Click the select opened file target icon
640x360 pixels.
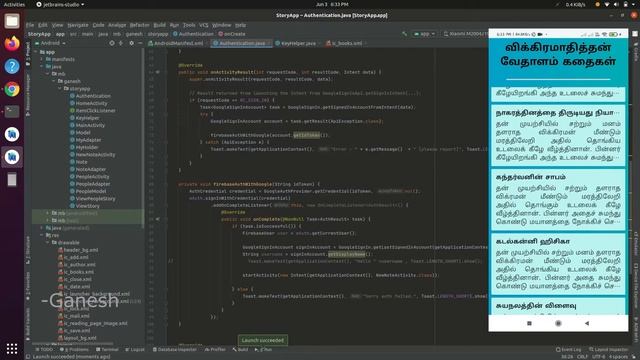(112, 43)
